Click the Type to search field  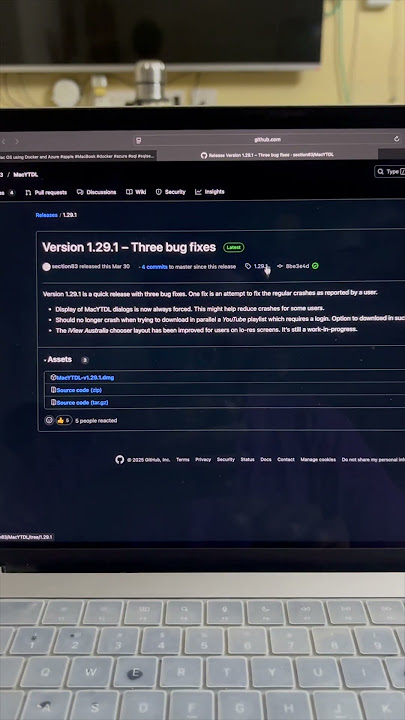(390, 172)
